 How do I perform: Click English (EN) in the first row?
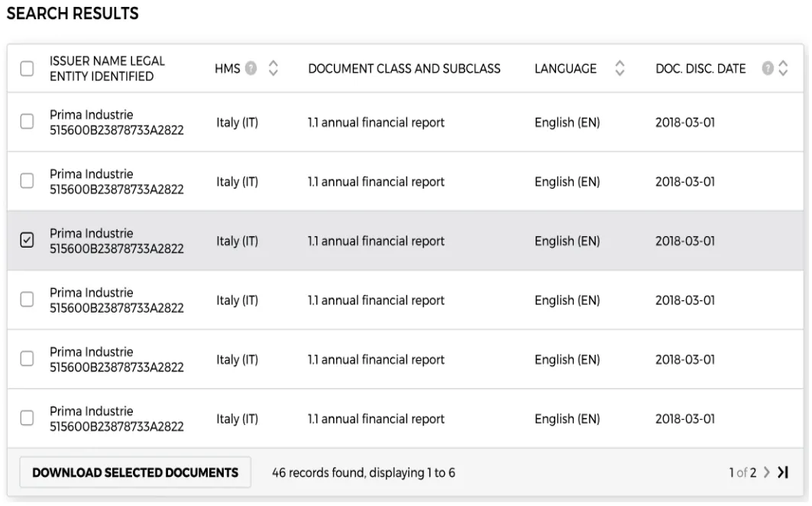tap(567, 122)
